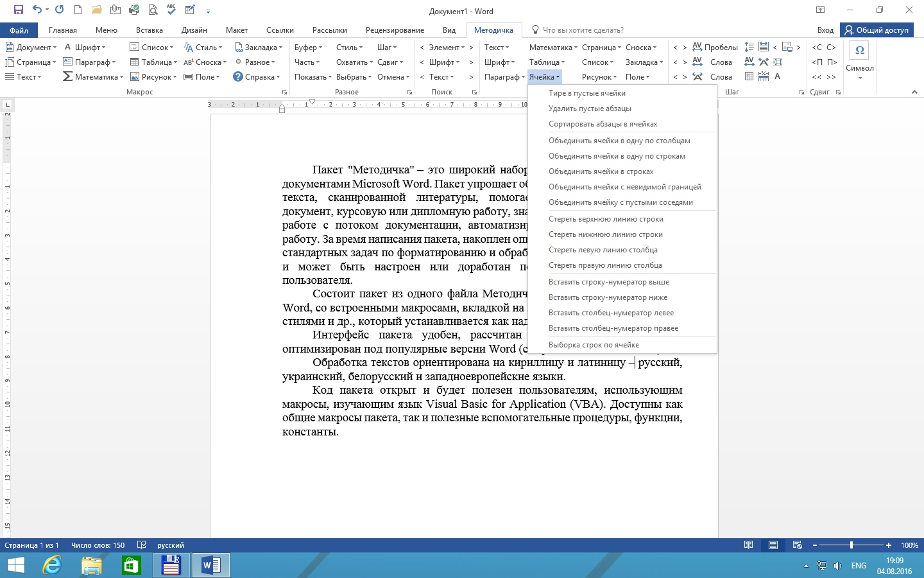
Task: Open the Документ macro dropdown
Action: (31, 47)
